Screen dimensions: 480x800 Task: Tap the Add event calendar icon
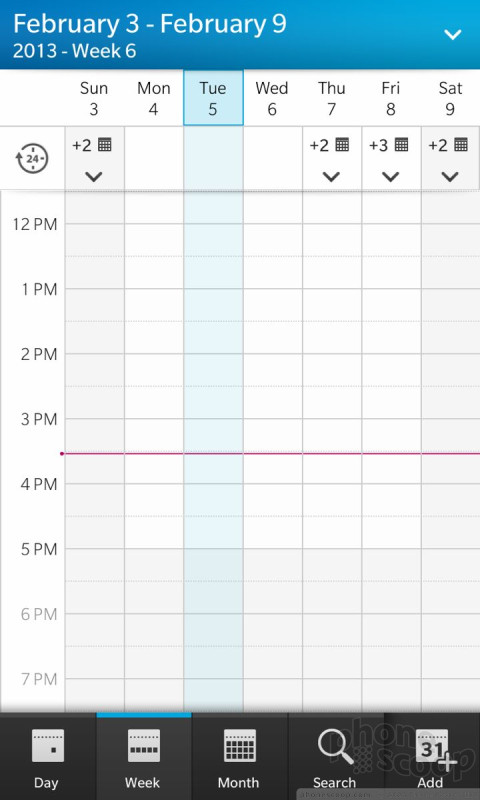433,748
